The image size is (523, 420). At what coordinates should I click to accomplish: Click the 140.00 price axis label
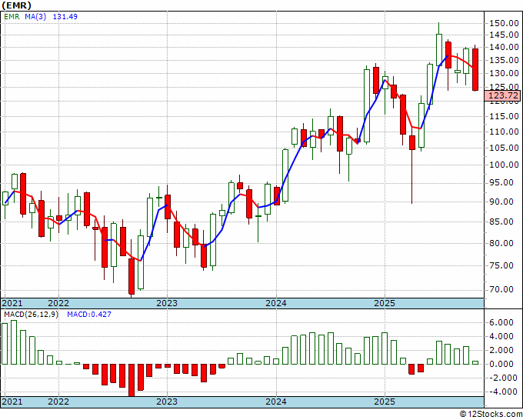[504, 47]
